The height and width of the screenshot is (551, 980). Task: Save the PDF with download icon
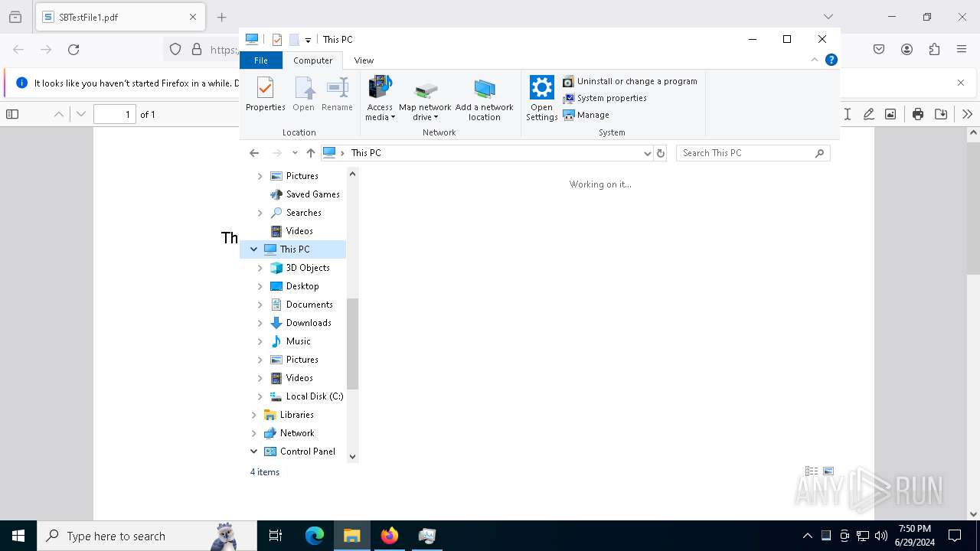(x=941, y=114)
